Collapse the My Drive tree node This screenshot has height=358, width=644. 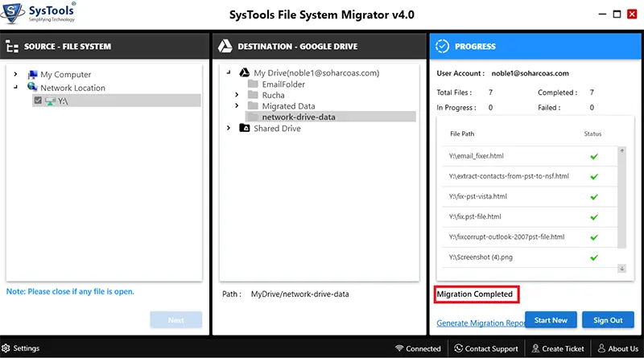229,72
